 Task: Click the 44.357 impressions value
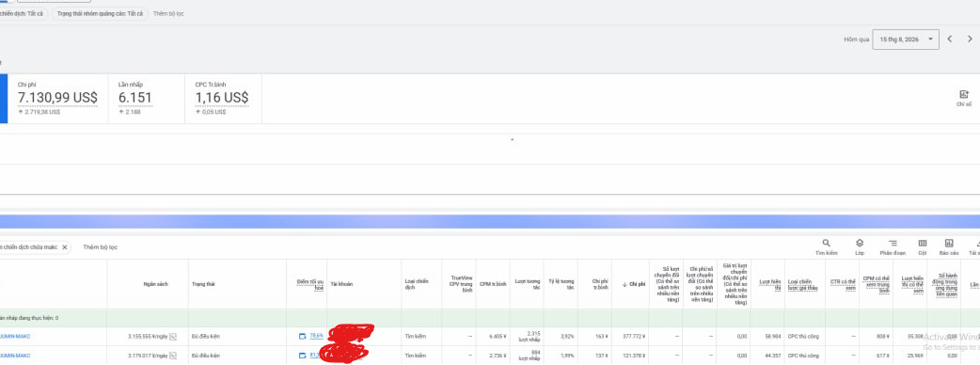(773, 355)
